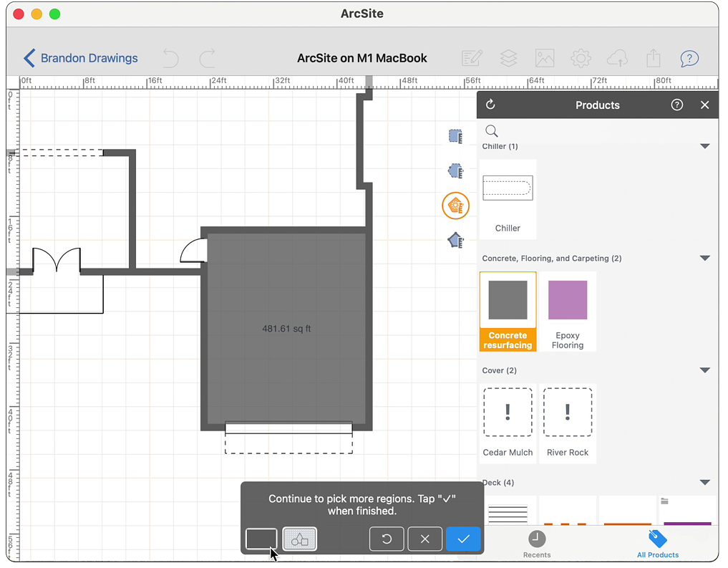Go back to Brandon Drawings
The height and width of the screenshot is (568, 728).
[x=81, y=58]
